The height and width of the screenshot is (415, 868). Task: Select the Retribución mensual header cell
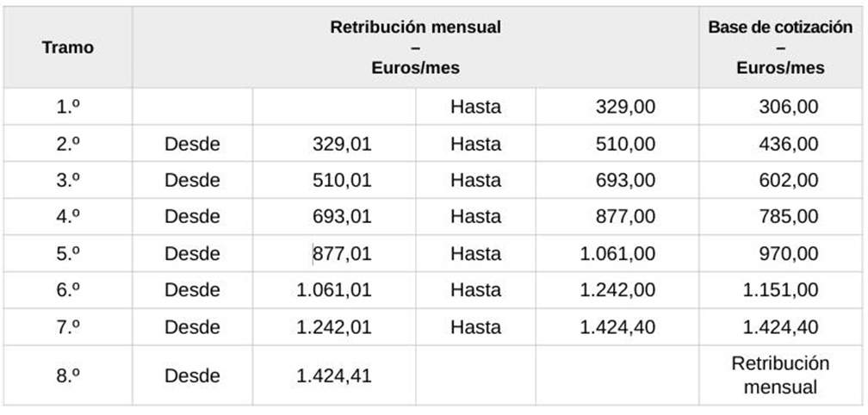point(415,47)
